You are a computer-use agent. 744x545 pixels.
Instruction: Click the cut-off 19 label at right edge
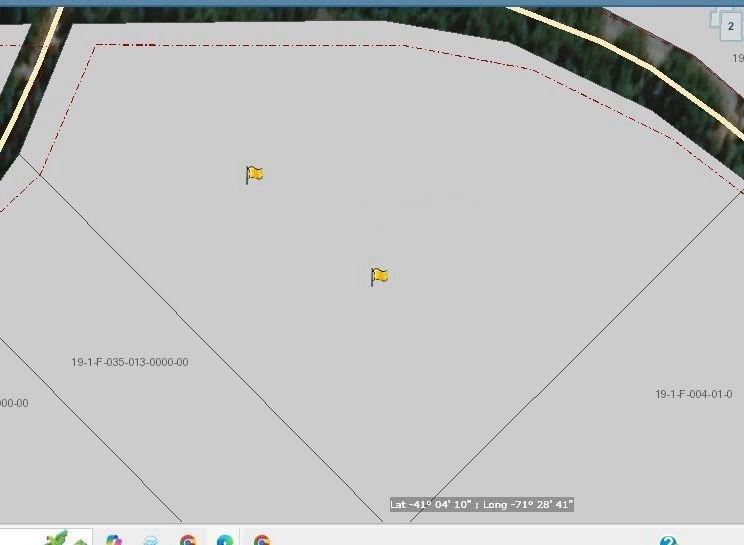pyautogui.click(x=737, y=58)
